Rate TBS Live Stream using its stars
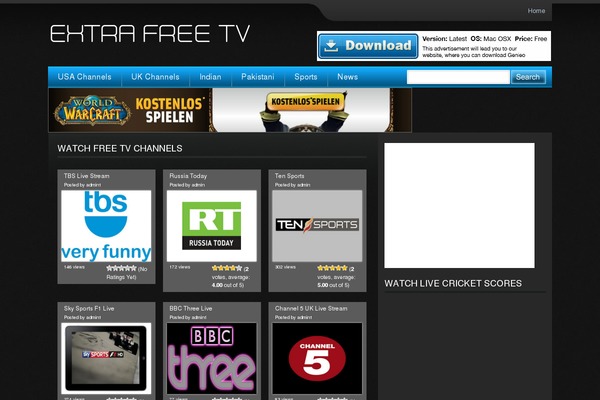This screenshot has height=400, width=600. click(121, 268)
